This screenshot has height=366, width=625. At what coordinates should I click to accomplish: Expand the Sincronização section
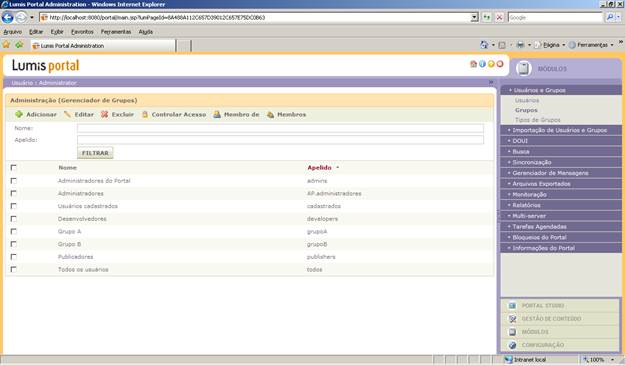pyautogui.click(x=561, y=162)
